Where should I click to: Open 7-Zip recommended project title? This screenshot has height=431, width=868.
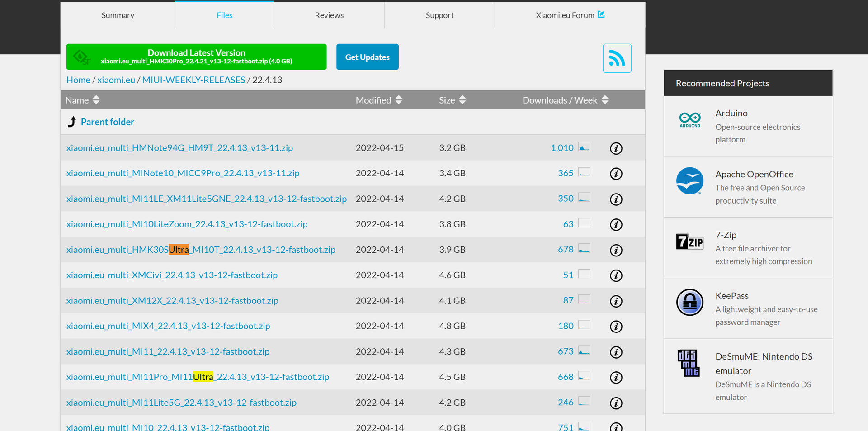pos(726,235)
